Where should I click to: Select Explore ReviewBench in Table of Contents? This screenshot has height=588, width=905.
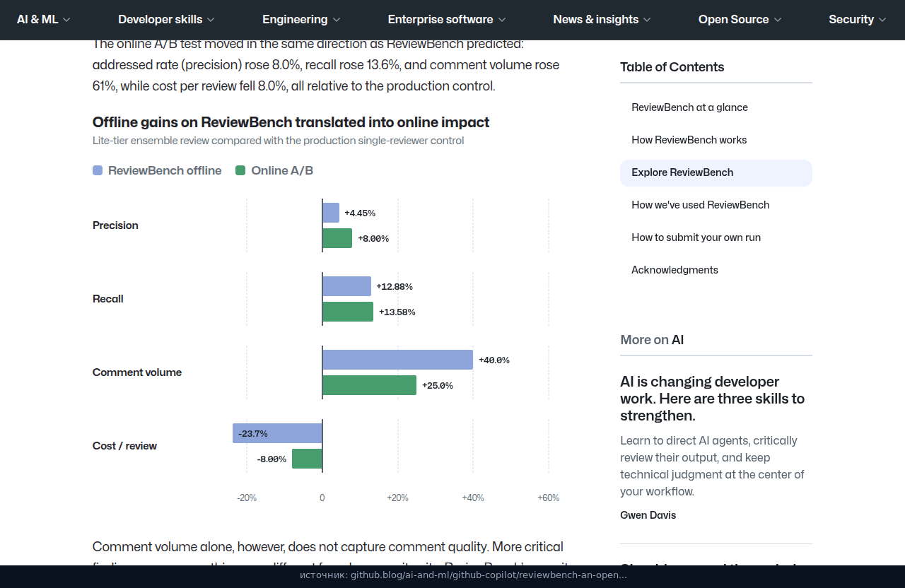tap(716, 172)
